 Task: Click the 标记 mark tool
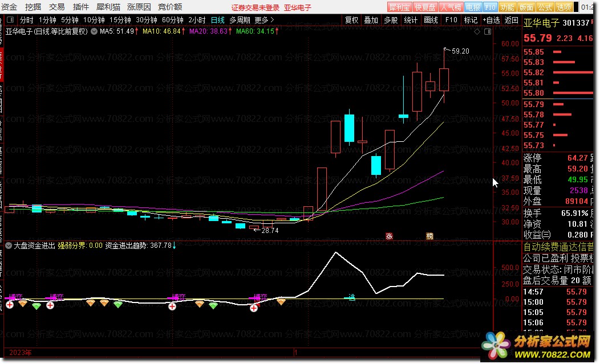471,20
